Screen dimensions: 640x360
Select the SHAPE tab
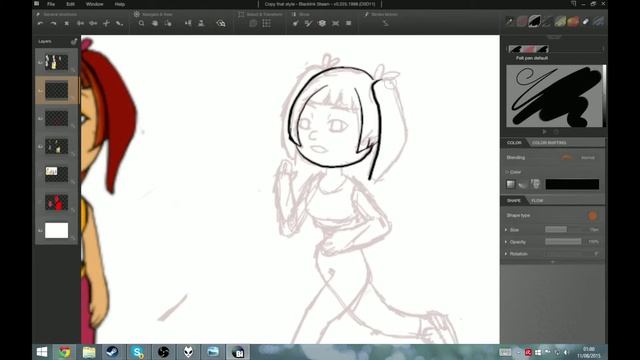click(x=513, y=200)
